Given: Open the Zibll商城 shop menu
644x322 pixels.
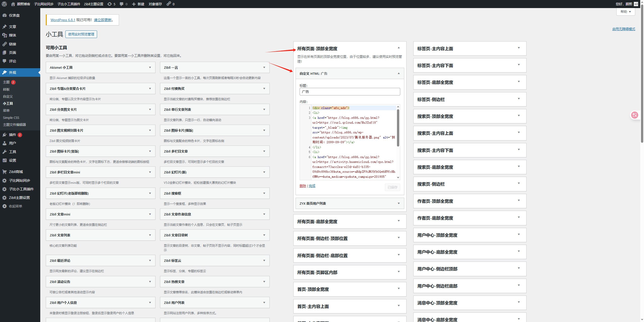Looking at the screenshot, I should [x=16, y=172].
